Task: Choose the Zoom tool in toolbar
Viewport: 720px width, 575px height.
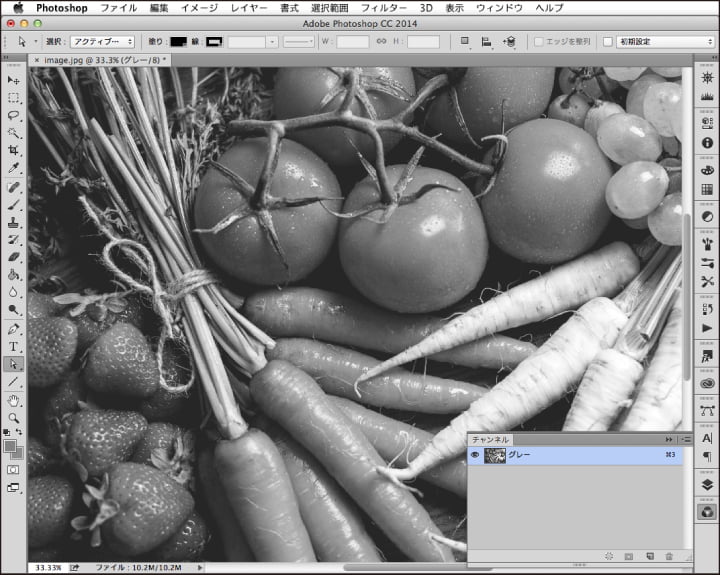Action: (14, 417)
